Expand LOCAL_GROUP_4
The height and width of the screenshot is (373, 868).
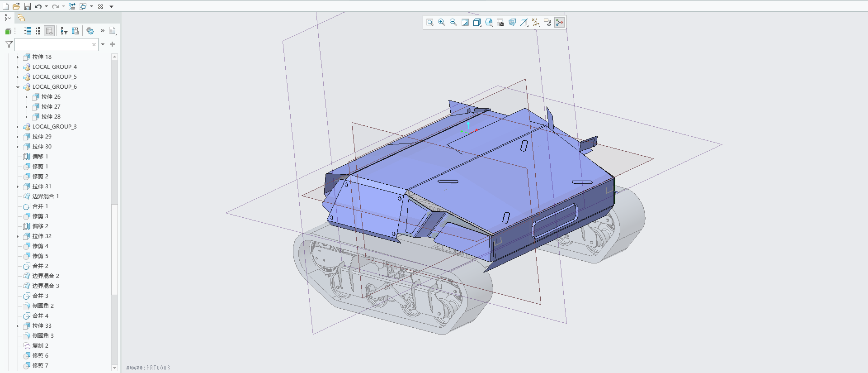[18, 67]
